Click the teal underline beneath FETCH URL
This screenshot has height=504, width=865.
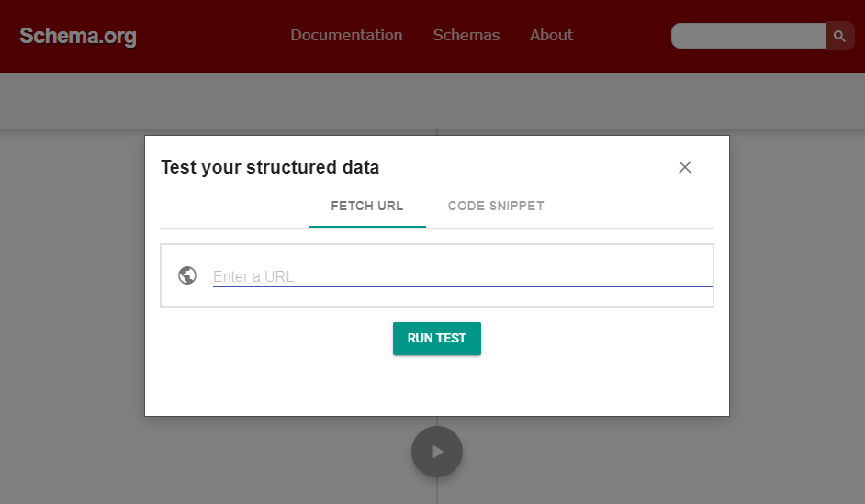[366, 226]
